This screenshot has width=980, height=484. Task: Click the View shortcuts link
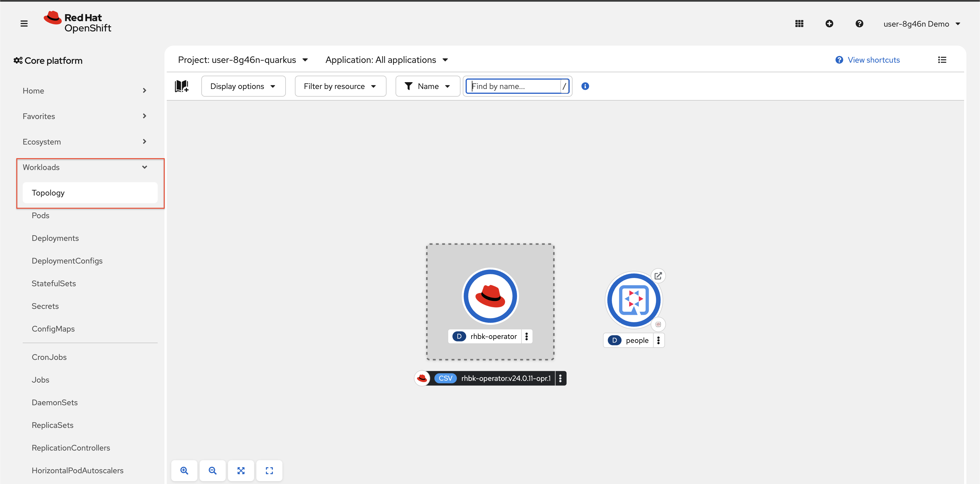tap(873, 60)
